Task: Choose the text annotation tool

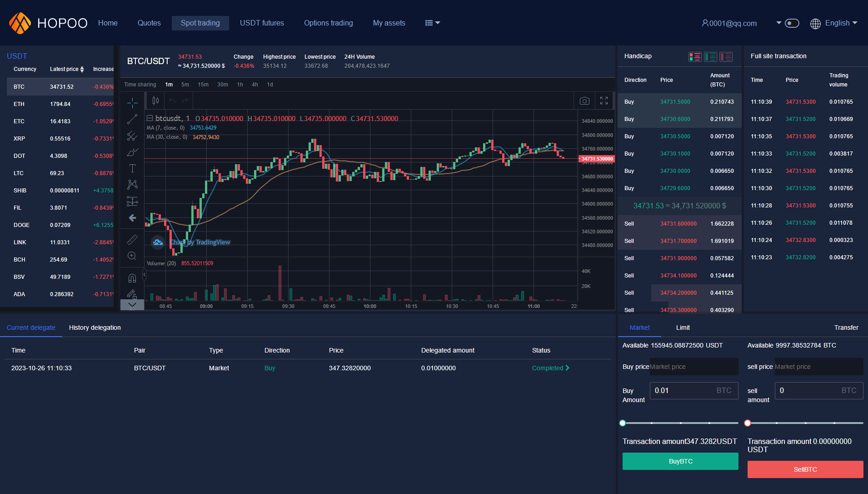Action: (132, 168)
